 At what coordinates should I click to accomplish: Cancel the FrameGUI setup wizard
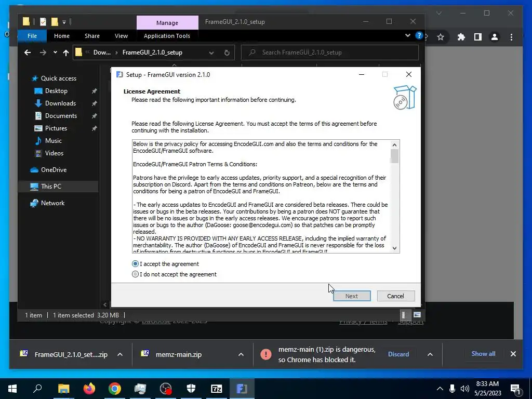395,296
